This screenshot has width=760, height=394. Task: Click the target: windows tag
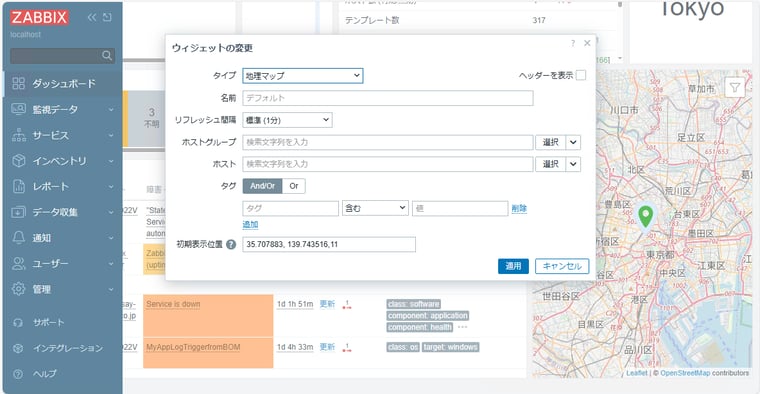[450, 347]
